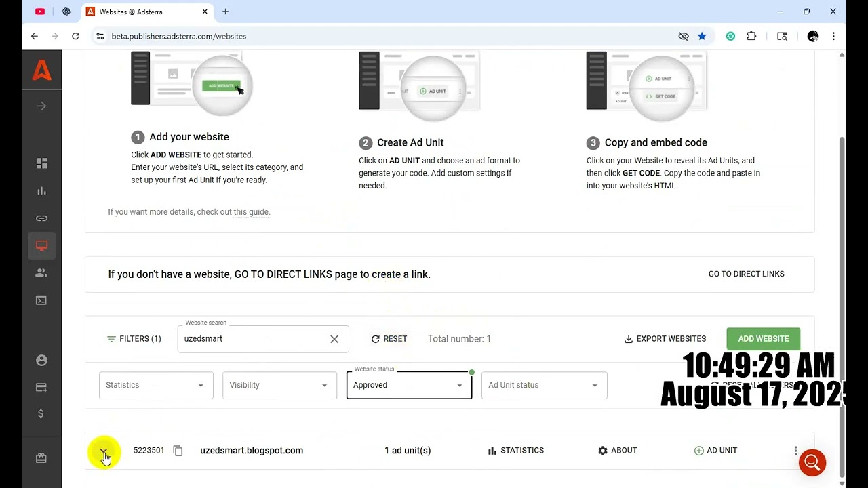Click the Copy and embed code illustration
The image size is (868, 488).
(x=647, y=85)
